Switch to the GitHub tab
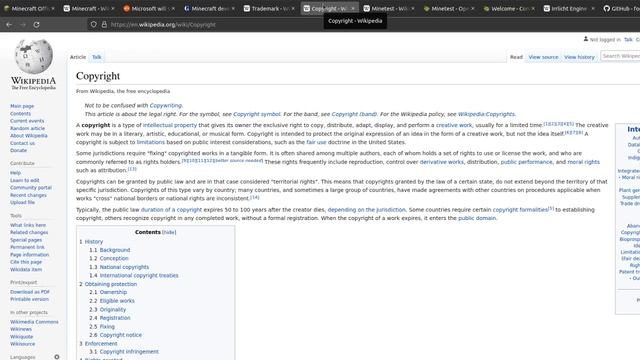The height and width of the screenshot is (360, 640). (x=621, y=9)
